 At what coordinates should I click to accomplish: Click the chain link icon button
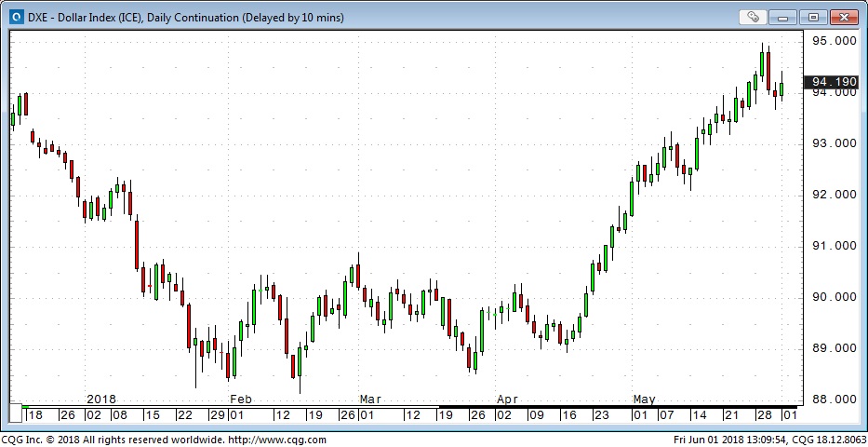tap(752, 17)
